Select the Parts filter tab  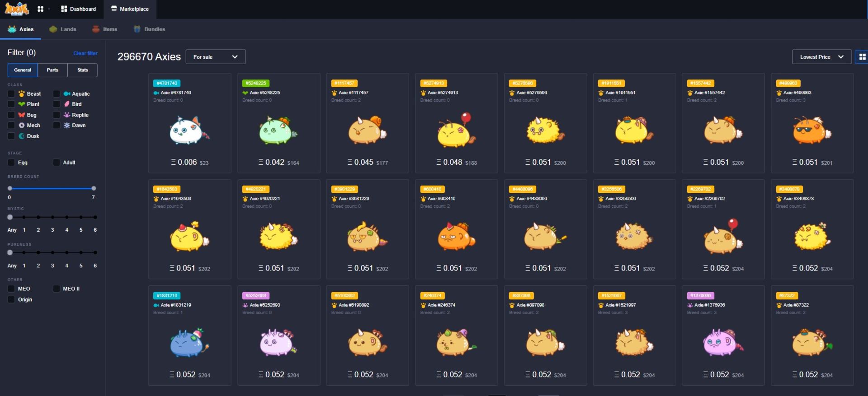pos(52,70)
